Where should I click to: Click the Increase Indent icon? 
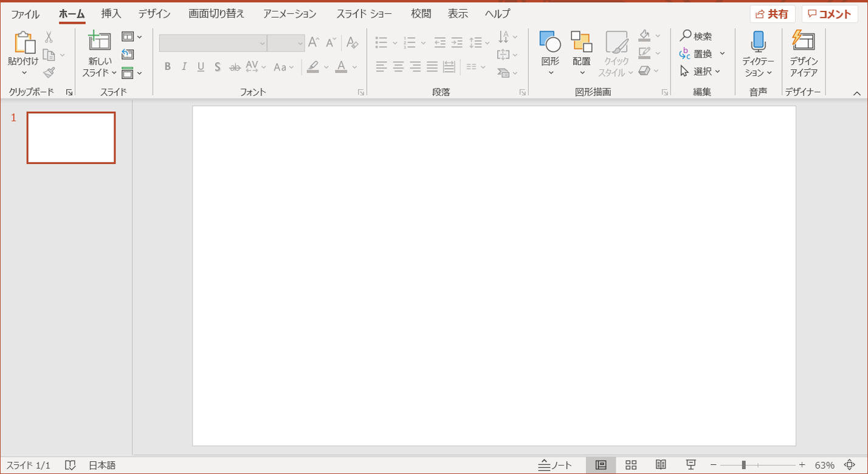click(456, 43)
